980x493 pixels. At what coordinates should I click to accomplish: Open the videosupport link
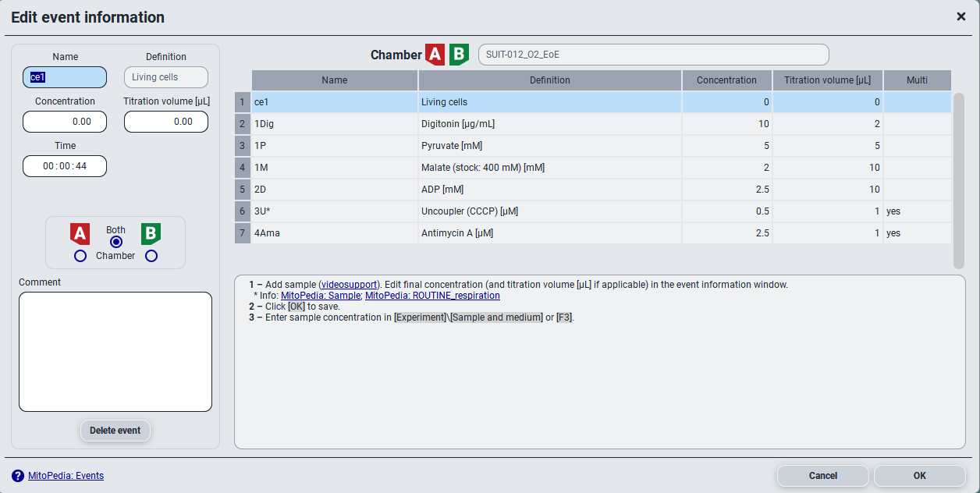point(350,285)
